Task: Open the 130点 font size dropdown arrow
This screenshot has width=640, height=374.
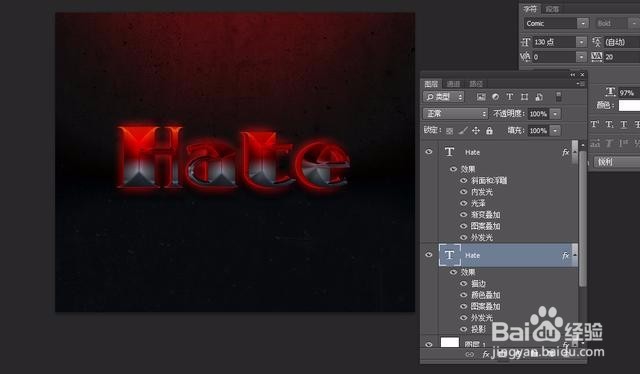Action: click(x=581, y=42)
